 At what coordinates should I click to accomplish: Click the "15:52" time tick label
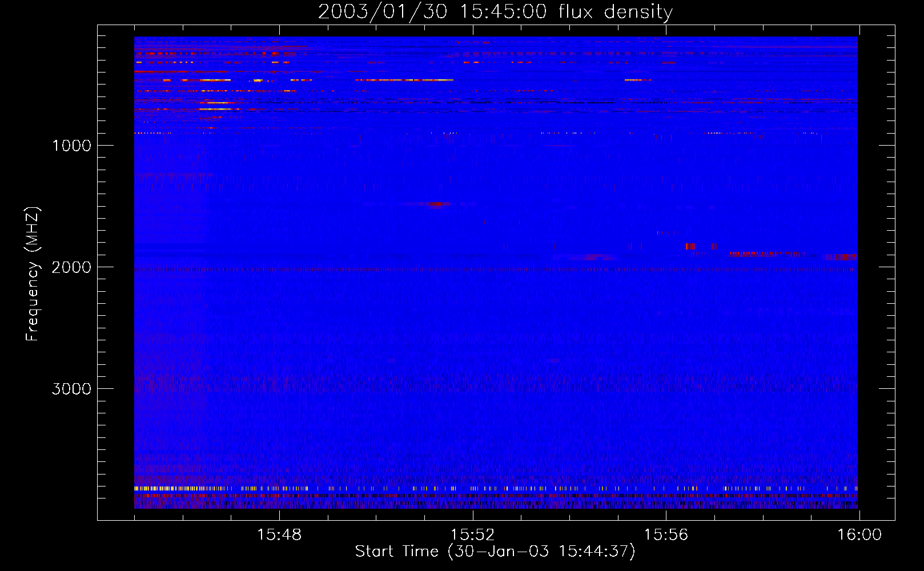click(x=472, y=535)
